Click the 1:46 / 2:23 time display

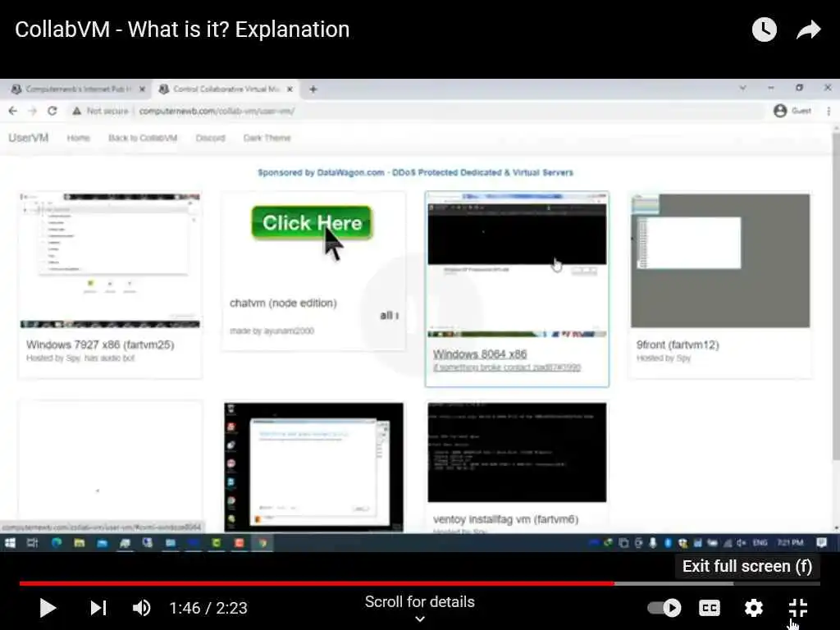[x=208, y=608]
